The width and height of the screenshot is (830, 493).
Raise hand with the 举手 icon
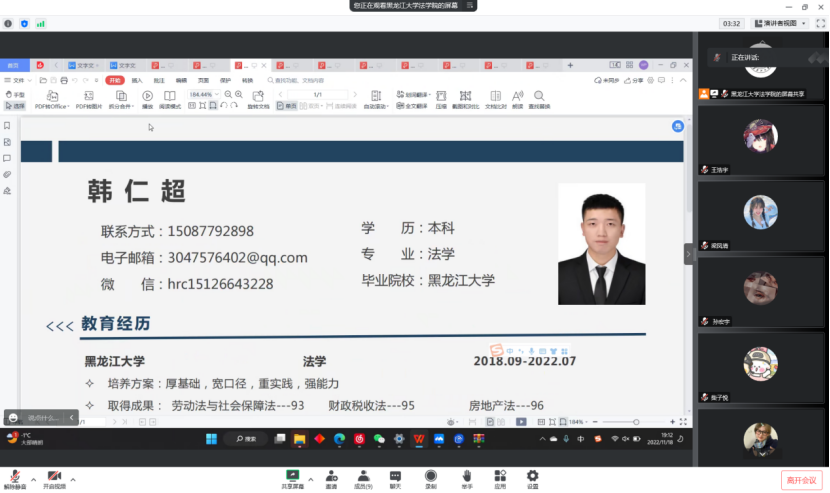(466, 478)
